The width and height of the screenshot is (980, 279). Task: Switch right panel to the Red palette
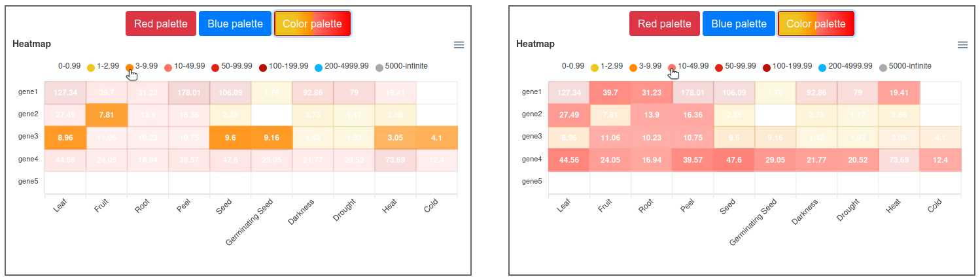click(x=664, y=24)
